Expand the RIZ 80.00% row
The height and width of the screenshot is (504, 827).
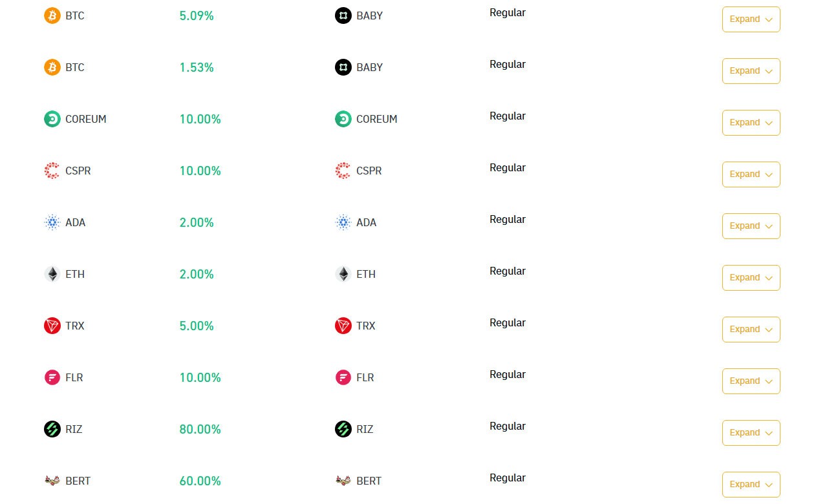(x=751, y=433)
